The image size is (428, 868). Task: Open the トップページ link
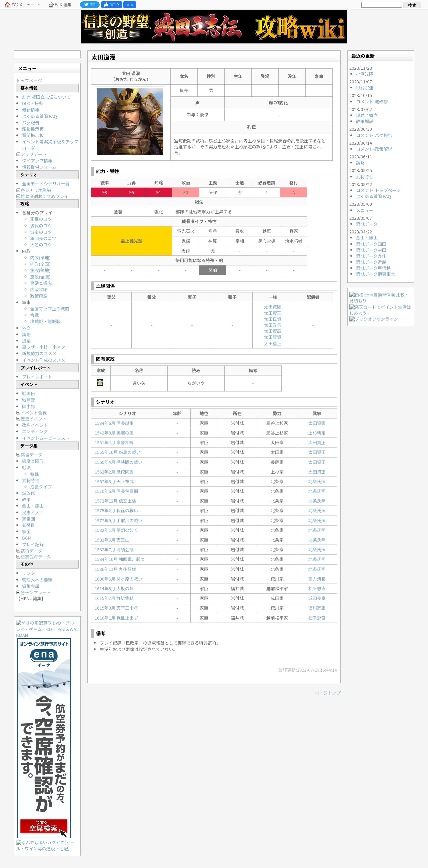tap(29, 81)
